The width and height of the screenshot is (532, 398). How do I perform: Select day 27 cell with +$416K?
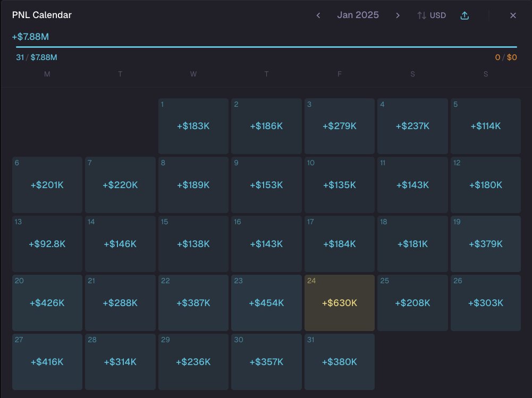point(47,362)
